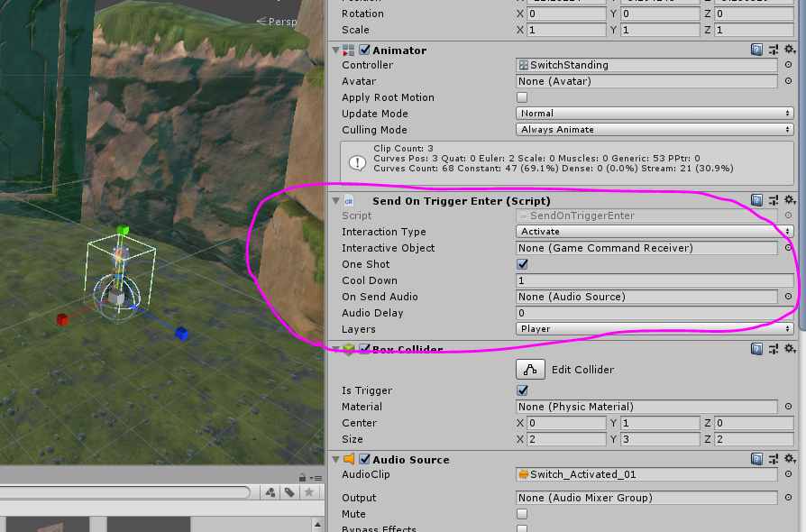This screenshot has height=532, width=806.
Task: Open Culling Mode dropdown Always Animate
Action: tap(655, 130)
